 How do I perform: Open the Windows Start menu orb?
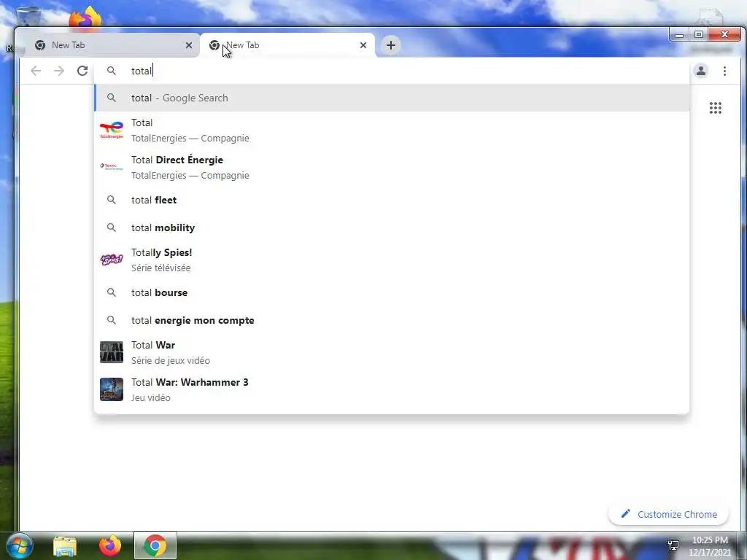click(19, 545)
